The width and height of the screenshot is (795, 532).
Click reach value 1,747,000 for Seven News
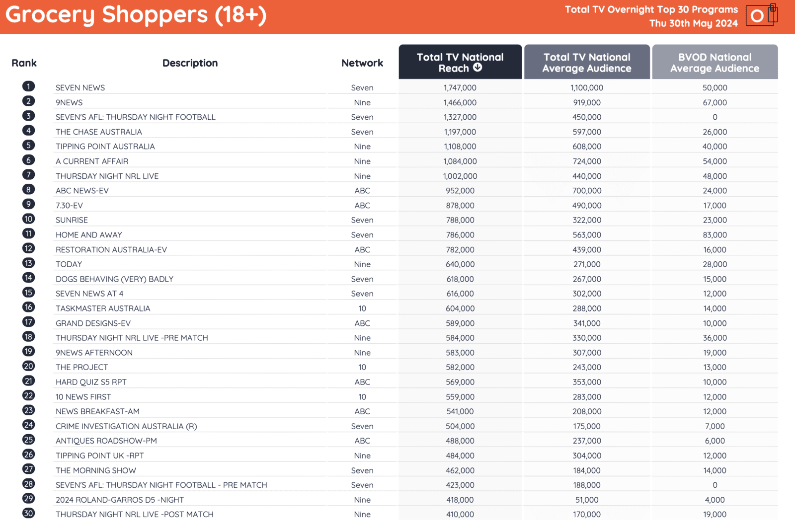(460, 88)
